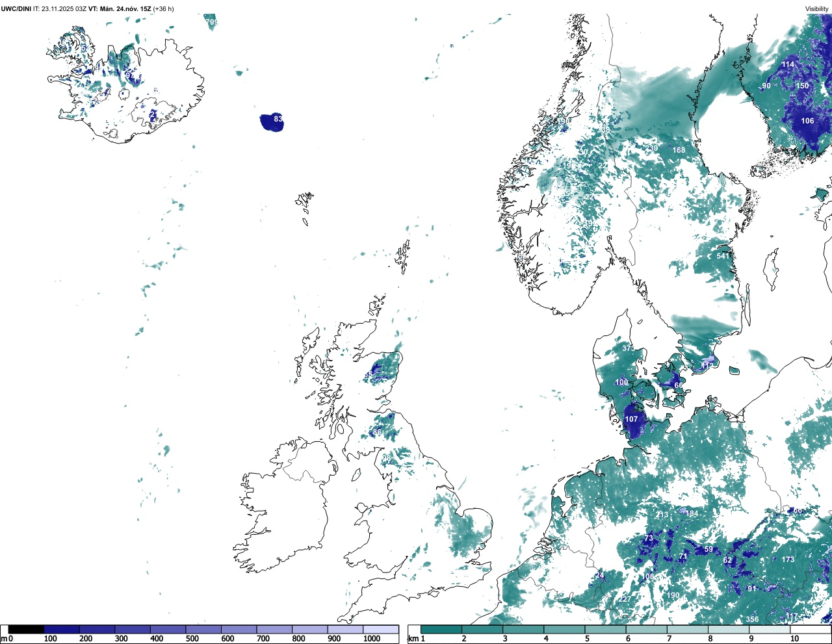Select the 9–10 km palest legend swatch
This screenshot has width=832, height=644.
(769, 630)
